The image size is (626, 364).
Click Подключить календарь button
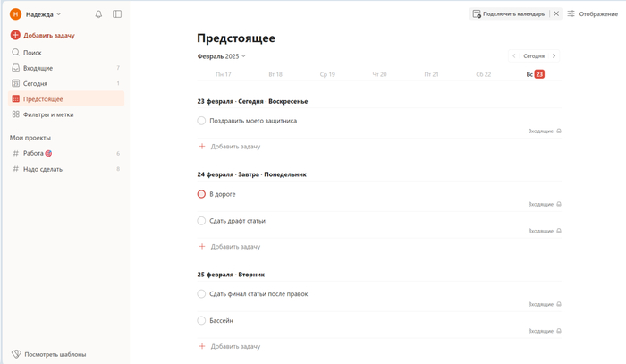[508, 14]
